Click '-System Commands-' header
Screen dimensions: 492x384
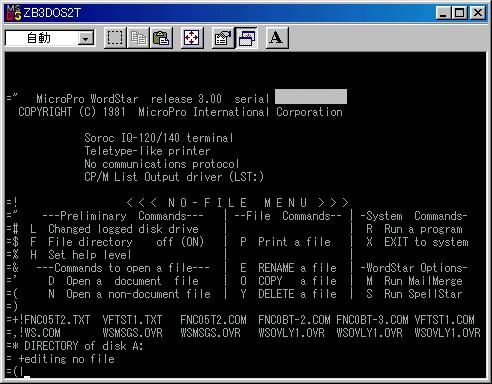[414, 216]
